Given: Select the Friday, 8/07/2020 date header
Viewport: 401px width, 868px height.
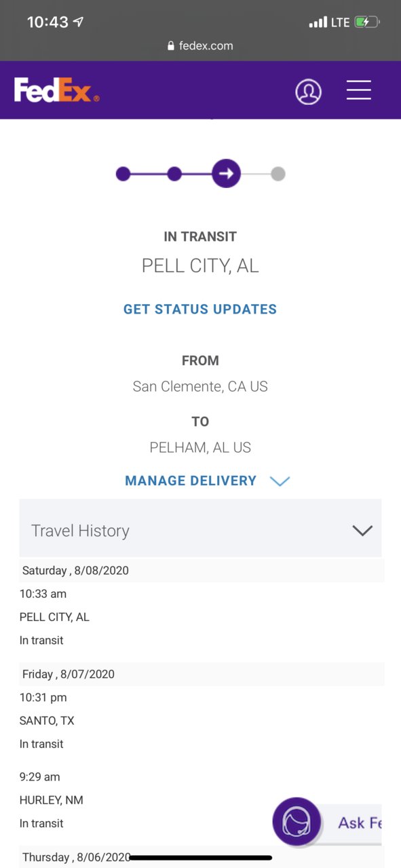Looking at the screenshot, I should coord(201,674).
